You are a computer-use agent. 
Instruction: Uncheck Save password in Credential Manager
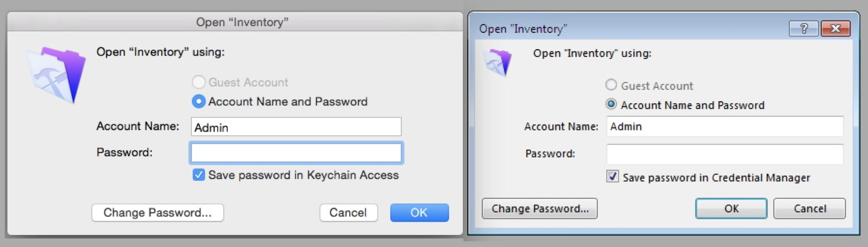pos(612,177)
